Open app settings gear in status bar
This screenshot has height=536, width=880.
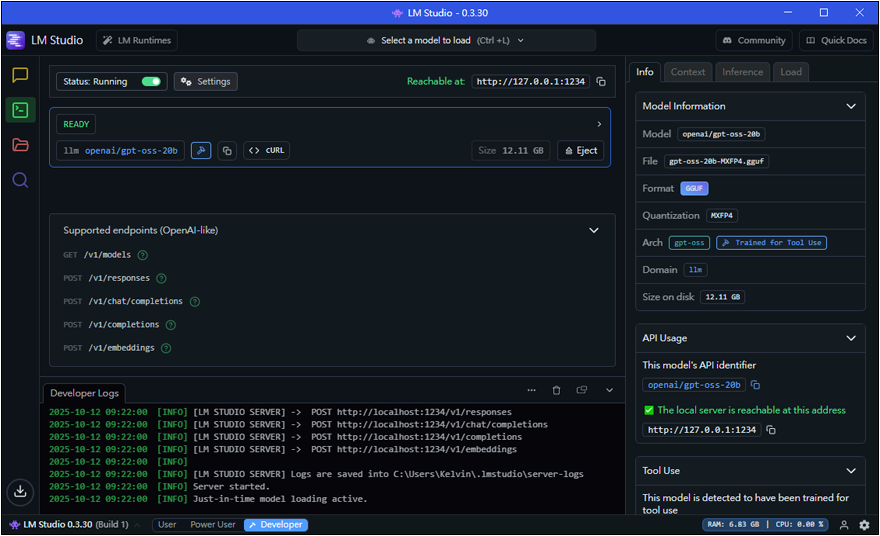click(864, 525)
